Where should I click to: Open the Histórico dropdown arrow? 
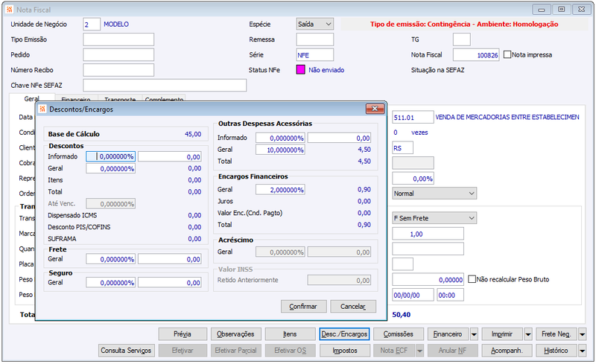[x=582, y=351]
